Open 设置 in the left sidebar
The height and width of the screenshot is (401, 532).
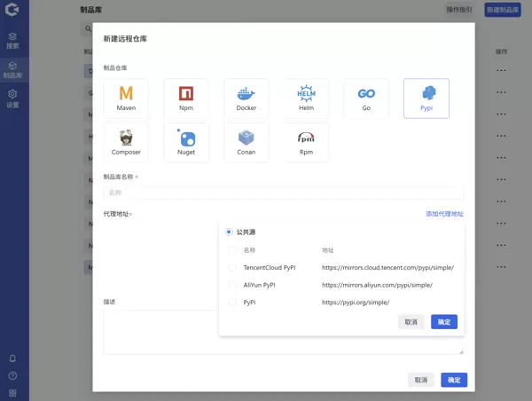tap(12, 98)
